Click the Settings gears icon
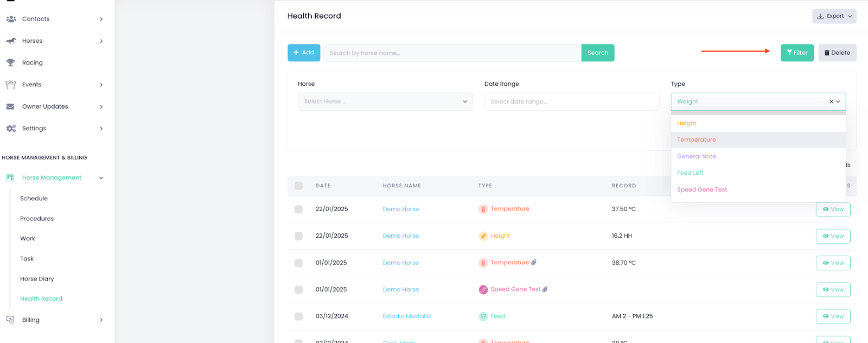 tap(11, 129)
